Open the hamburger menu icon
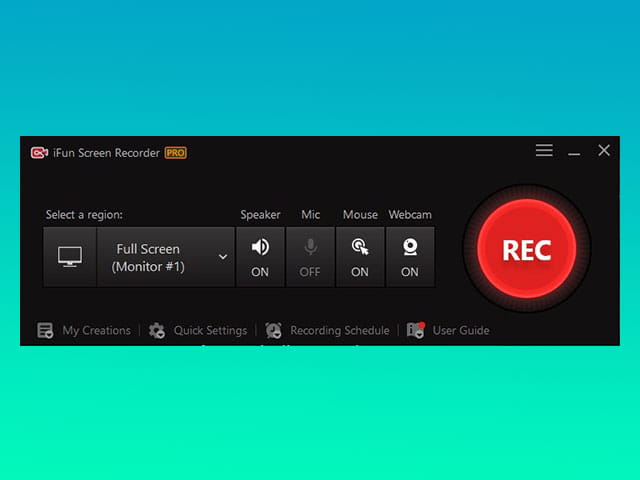This screenshot has height=480, width=640. tap(544, 150)
